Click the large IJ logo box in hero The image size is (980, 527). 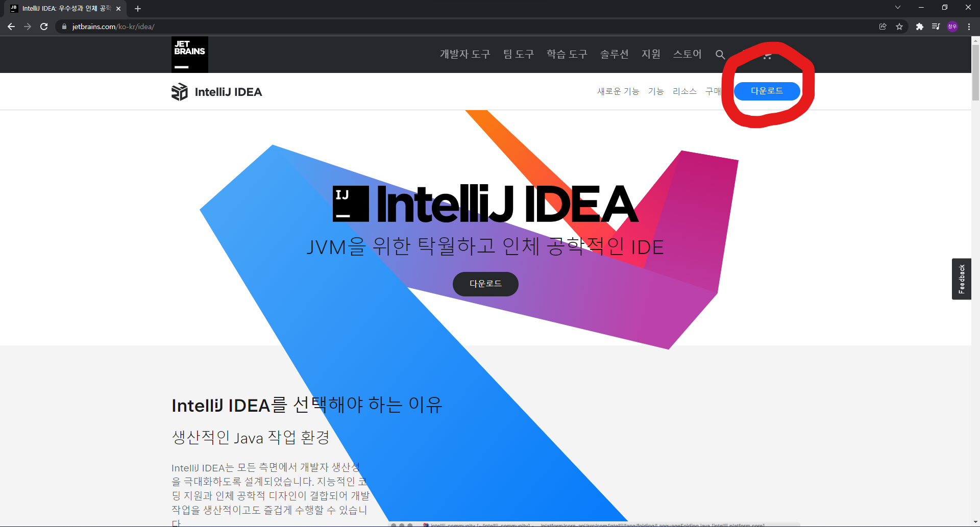pyautogui.click(x=351, y=204)
